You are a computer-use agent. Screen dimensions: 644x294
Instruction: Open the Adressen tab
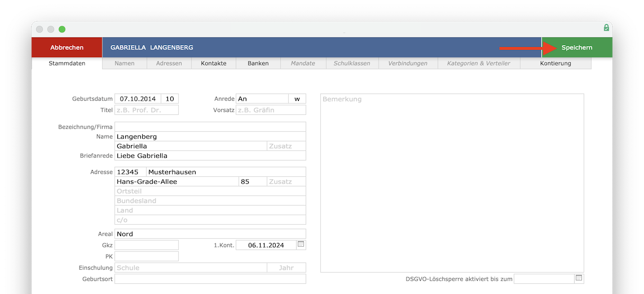click(169, 63)
